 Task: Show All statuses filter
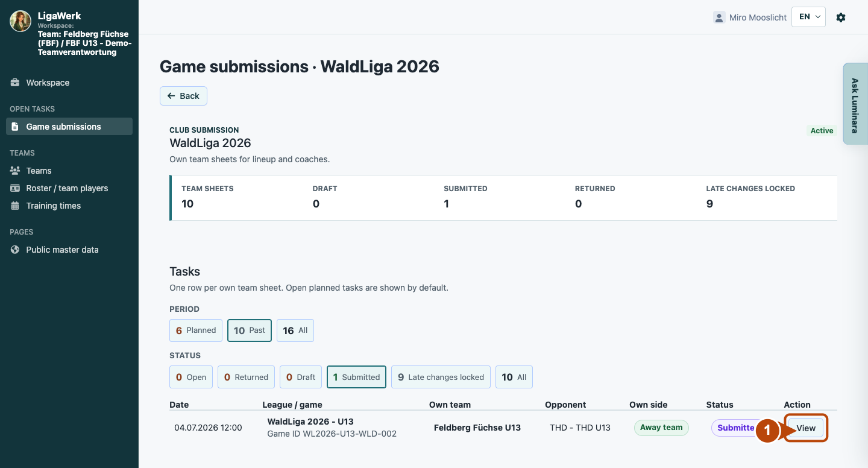tap(514, 377)
